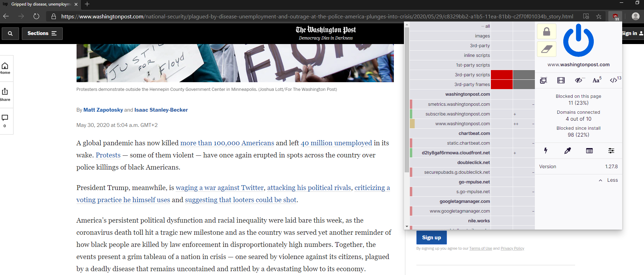The width and height of the screenshot is (644, 275).
Task: Open author Isaac Stanley-Becker link
Action: 161,110
